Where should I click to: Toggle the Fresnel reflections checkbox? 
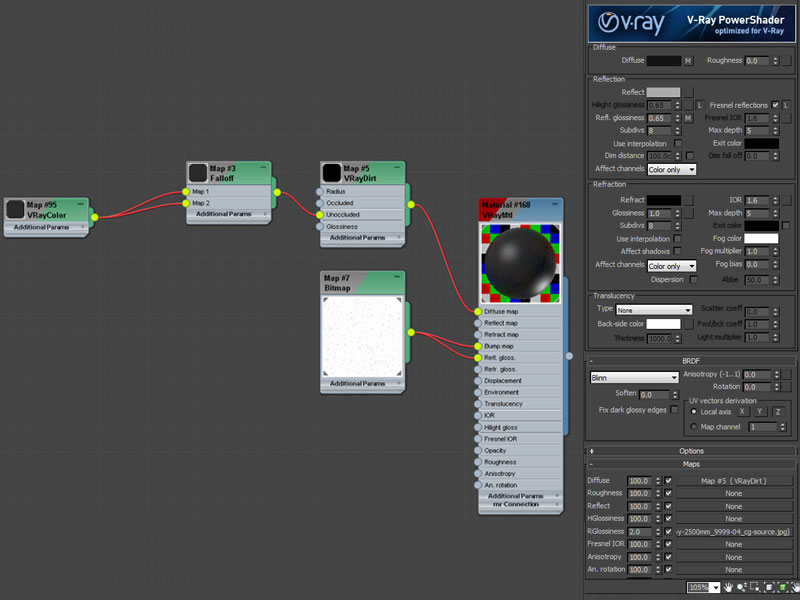(775, 105)
